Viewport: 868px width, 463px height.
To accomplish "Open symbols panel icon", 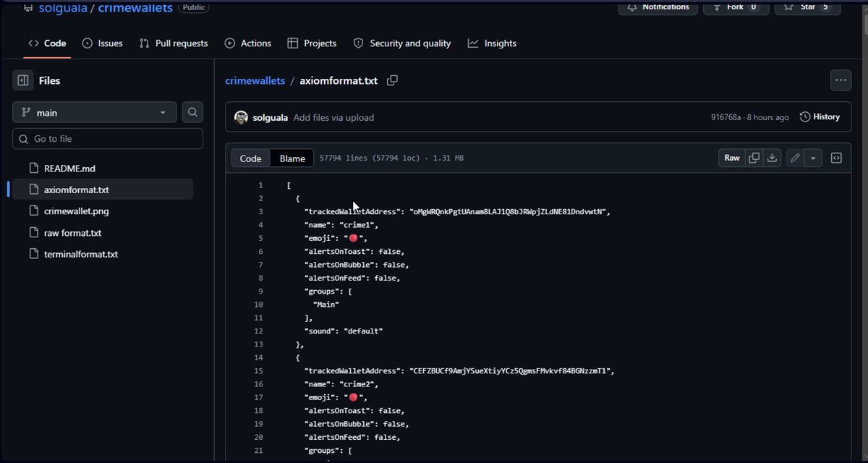I will point(836,158).
